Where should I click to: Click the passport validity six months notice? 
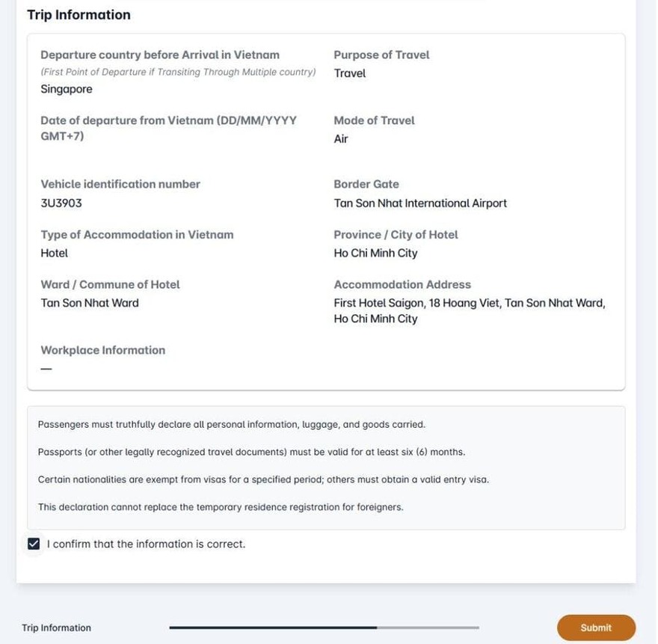tap(251, 452)
